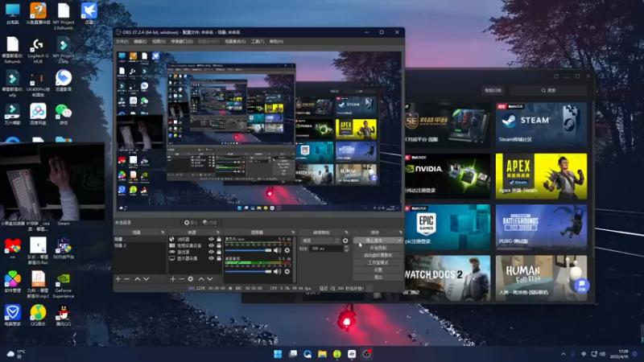Screen dimensions: 644x362
Task: Pop out the Controls dock
Action: (400, 232)
